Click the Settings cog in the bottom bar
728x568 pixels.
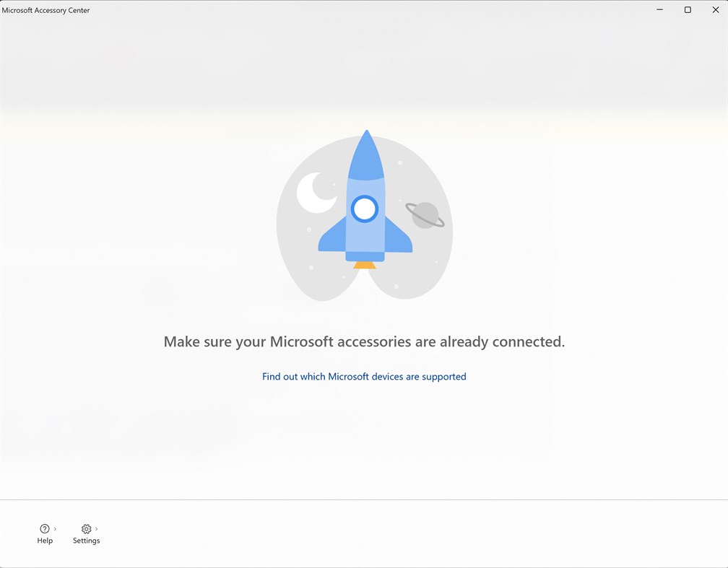[86, 529]
